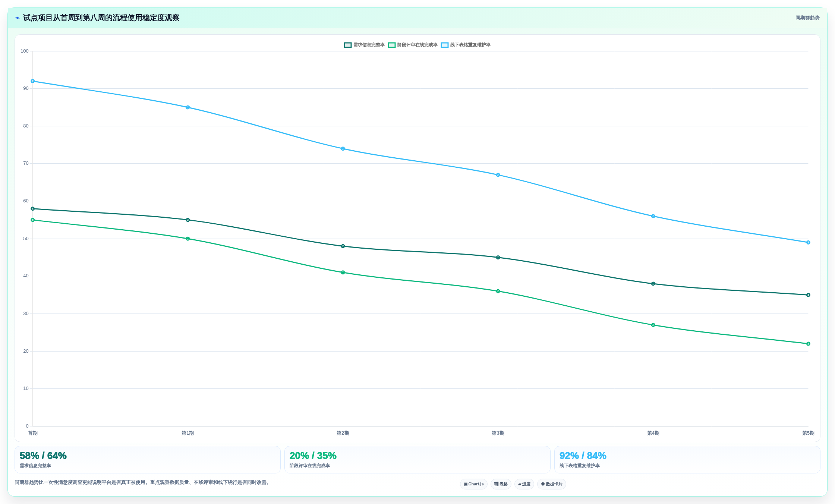Click the x-axis label 第4期
Viewport: 835px width, 504px height.
[653, 433]
